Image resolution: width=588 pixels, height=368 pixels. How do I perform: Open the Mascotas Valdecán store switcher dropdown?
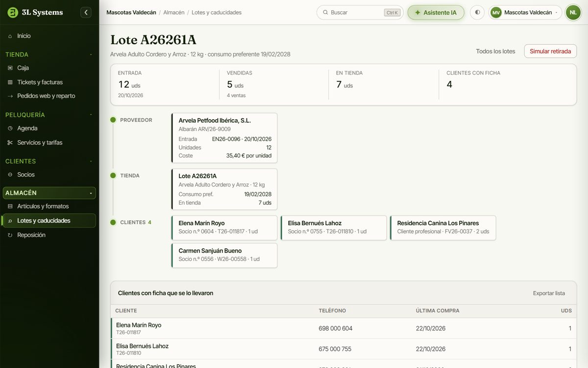525,12
